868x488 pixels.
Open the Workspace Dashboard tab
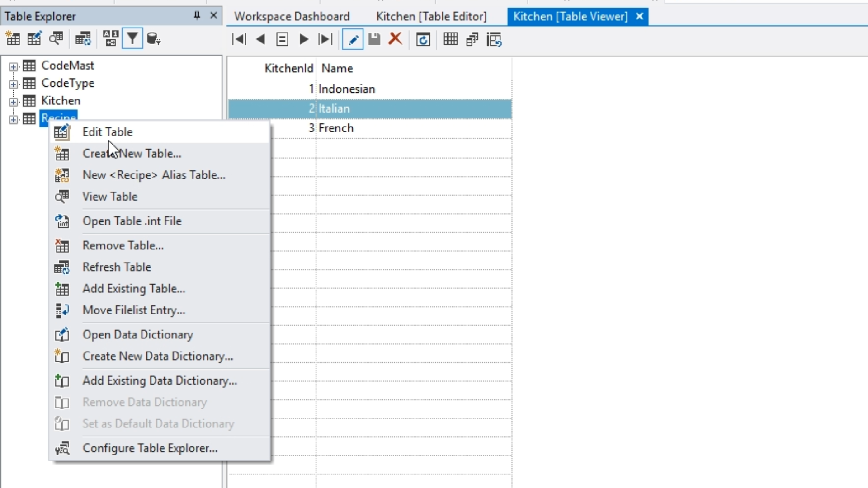(292, 17)
